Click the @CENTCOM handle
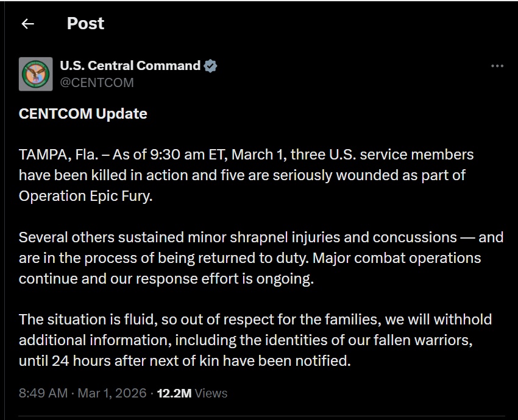 point(97,83)
